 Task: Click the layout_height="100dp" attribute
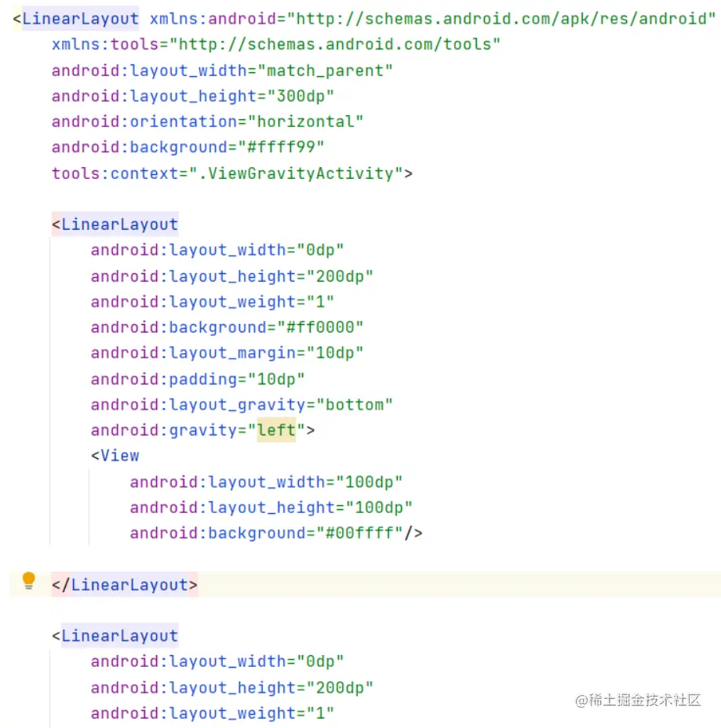click(271, 508)
